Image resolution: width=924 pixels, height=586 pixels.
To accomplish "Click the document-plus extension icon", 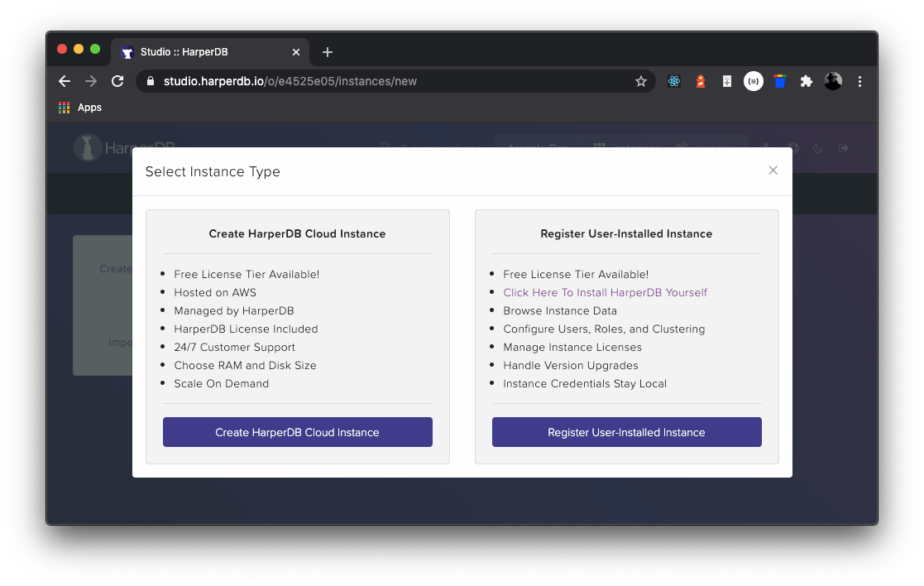I will tap(727, 81).
